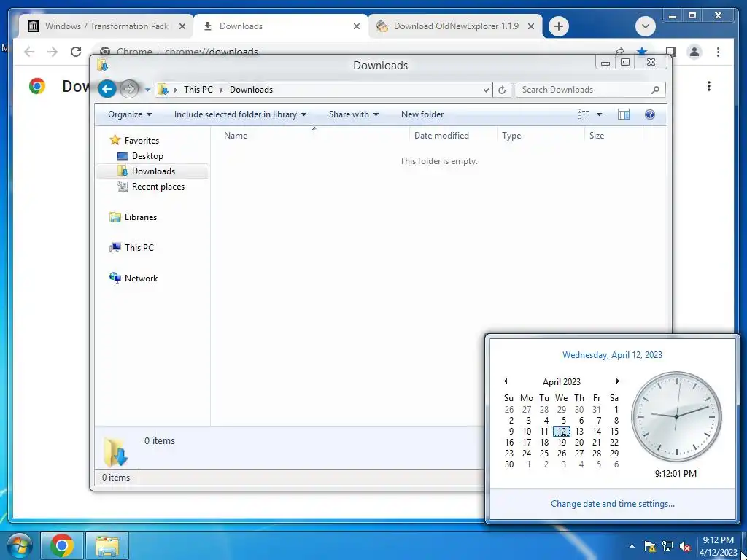The height and width of the screenshot is (560, 747).
Task: Switch to the Chrome Downloads tab
Action: [x=281, y=26]
